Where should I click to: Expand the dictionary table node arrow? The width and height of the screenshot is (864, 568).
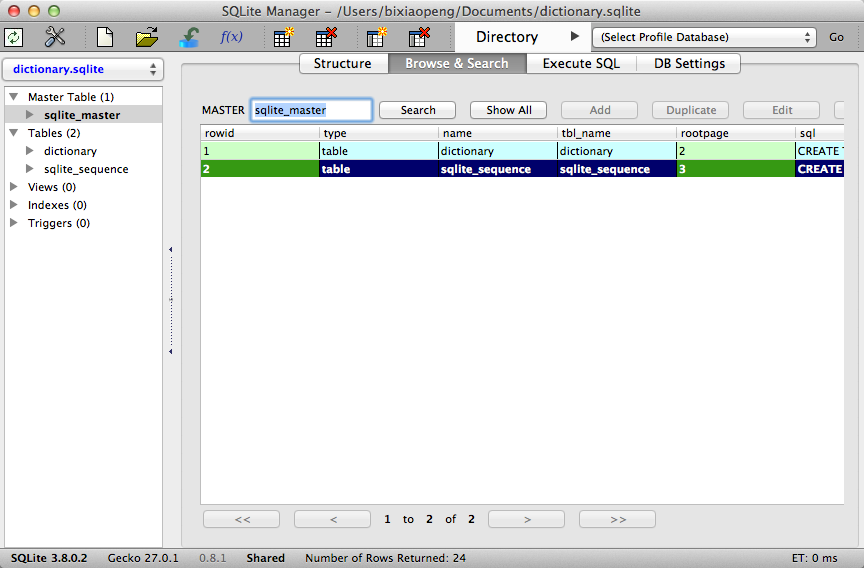click(30, 151)
